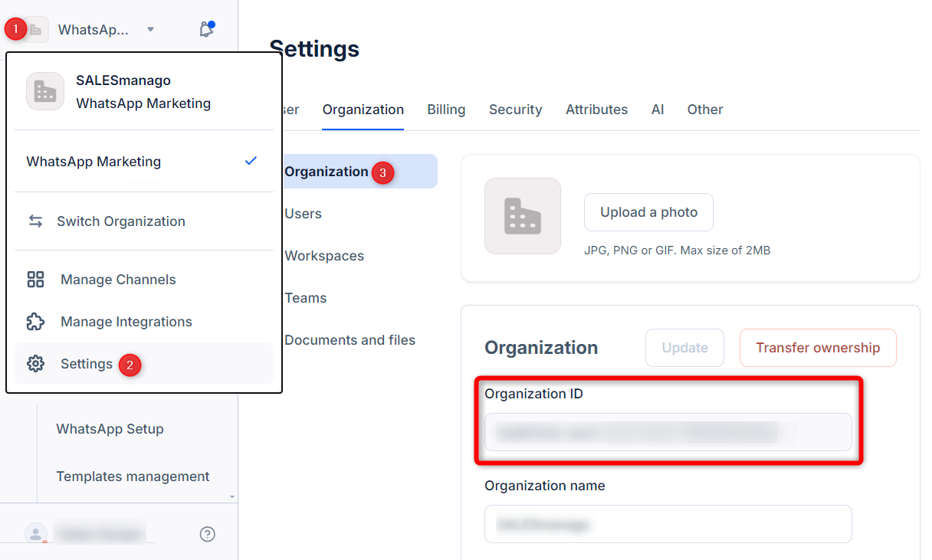Switch to the Organization tab in the top tab bar

(363, 110)
